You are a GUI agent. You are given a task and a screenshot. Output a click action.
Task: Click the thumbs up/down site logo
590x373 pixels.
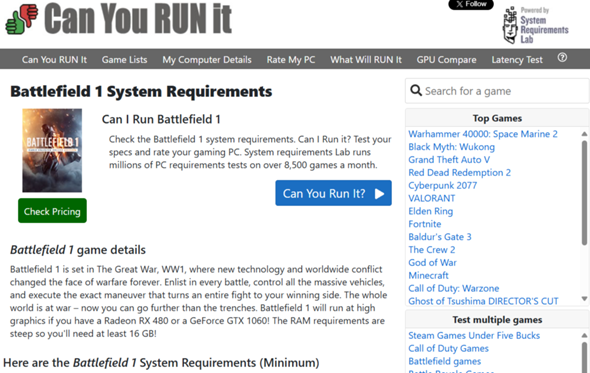(x=22, y=19)
